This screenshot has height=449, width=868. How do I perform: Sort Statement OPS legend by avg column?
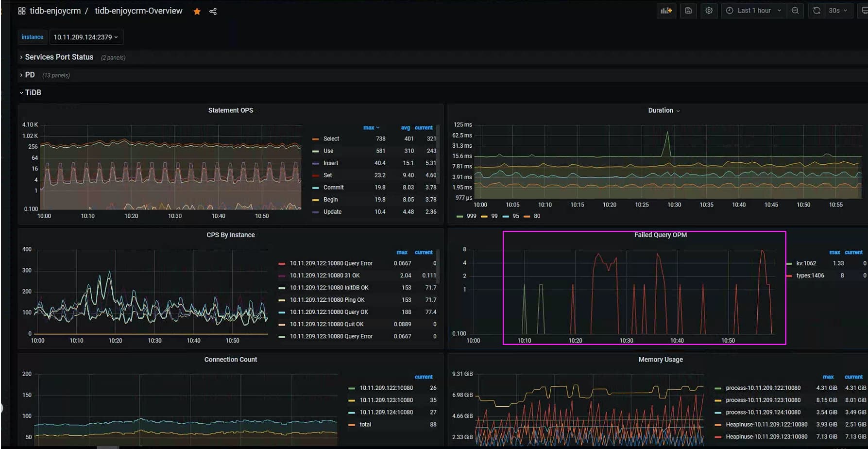point(405,128)
